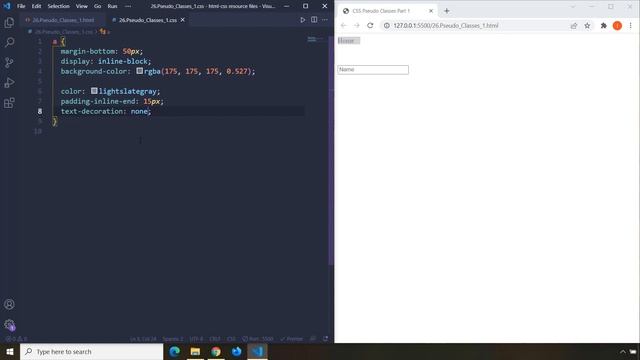Open the rgba background-color swatch picker
Viewport: 640px width, 360px height.
(x=140, y=71)
